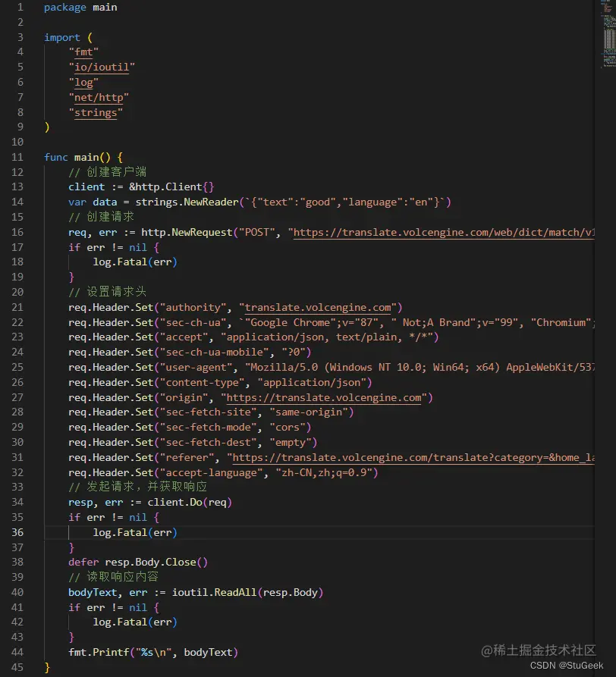Click "log.Fatal(err)" on line 42
The image size is (616, 677).
pyautogui.click(x=135, y=622)
